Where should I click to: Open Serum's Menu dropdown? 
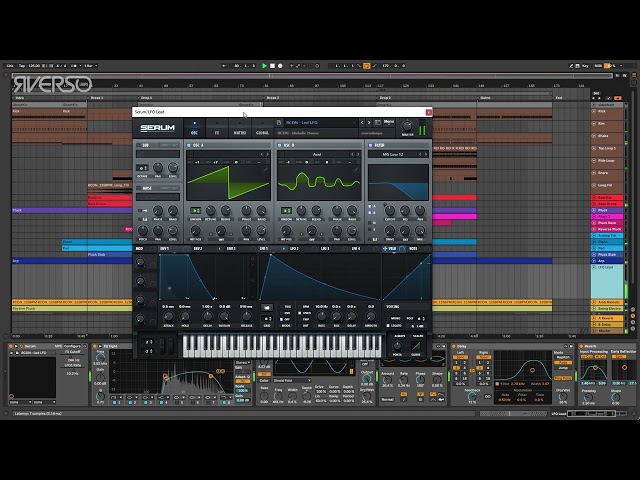click(x=389, y=122)
